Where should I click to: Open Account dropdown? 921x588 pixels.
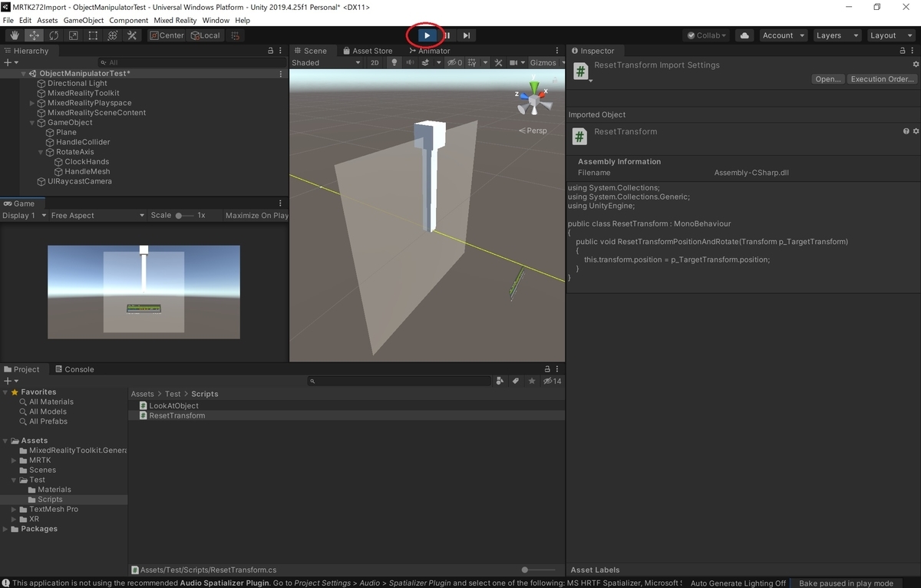pyautogui.click(x=783, y=35)
